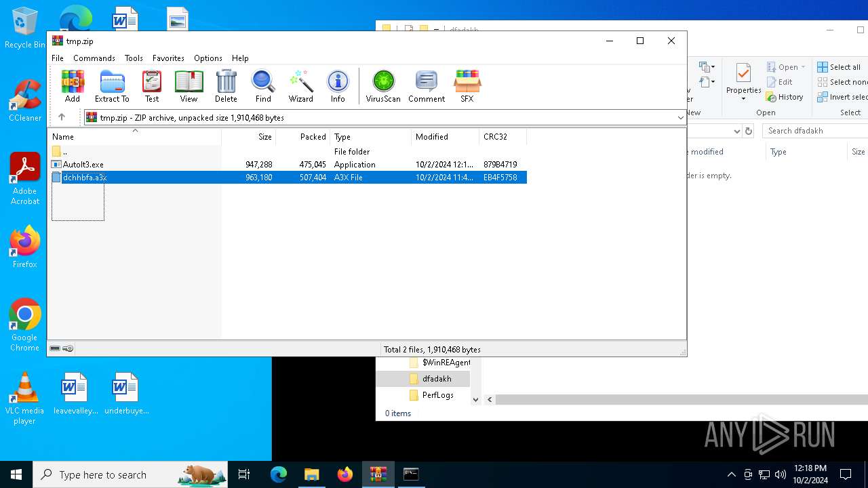Show hidden system tray icons
The width and height of the screenshot is (868, 488).
[731, 474]
